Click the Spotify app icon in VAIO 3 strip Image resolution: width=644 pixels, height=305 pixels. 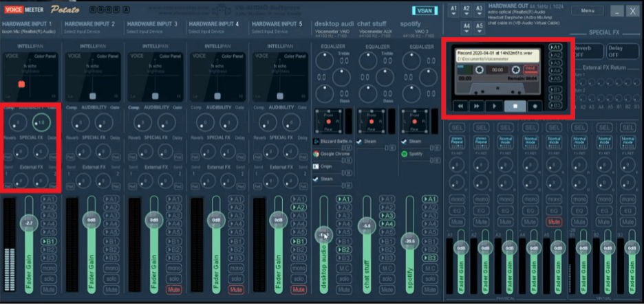404,154
